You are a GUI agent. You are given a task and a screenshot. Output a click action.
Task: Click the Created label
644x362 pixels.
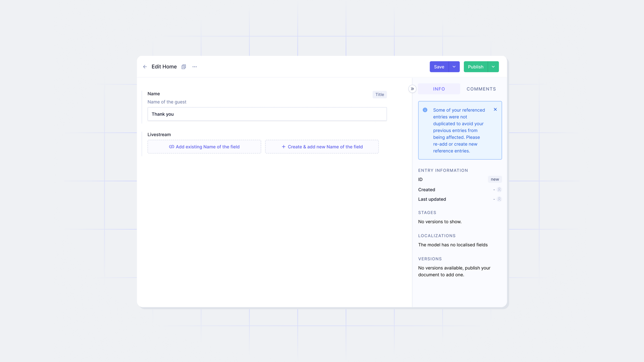(427, 189)
